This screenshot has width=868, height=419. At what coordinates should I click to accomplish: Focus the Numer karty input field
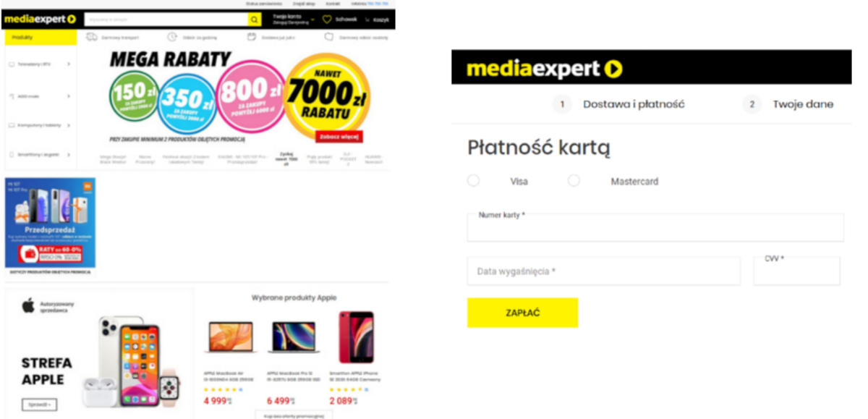pos(655,227)
